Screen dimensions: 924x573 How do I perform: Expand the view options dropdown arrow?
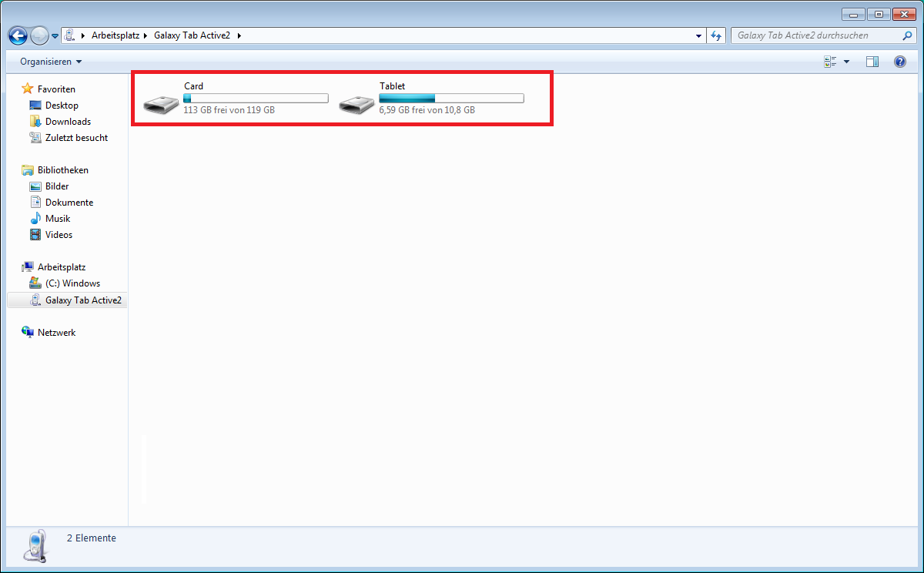pos(846,62)
